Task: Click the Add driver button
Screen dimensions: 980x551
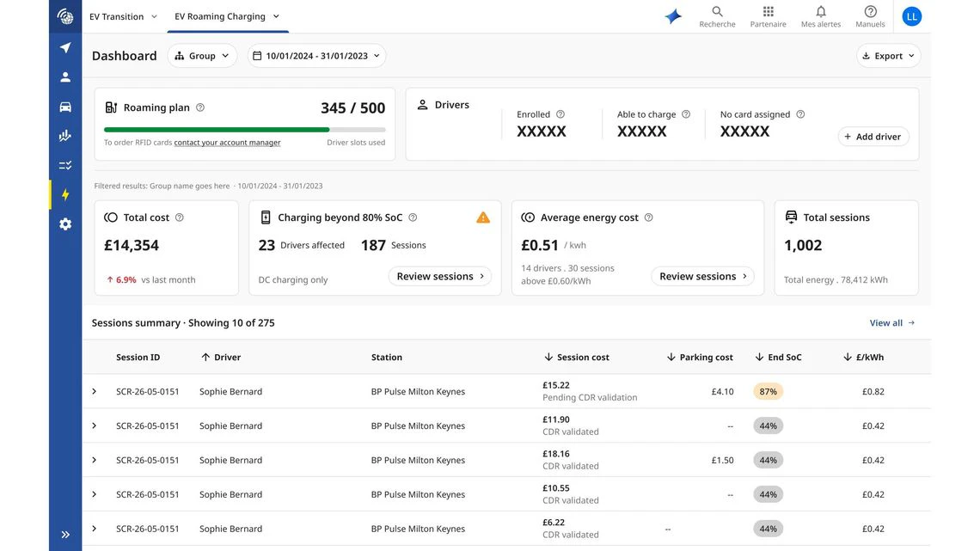Action: point(873,136)
